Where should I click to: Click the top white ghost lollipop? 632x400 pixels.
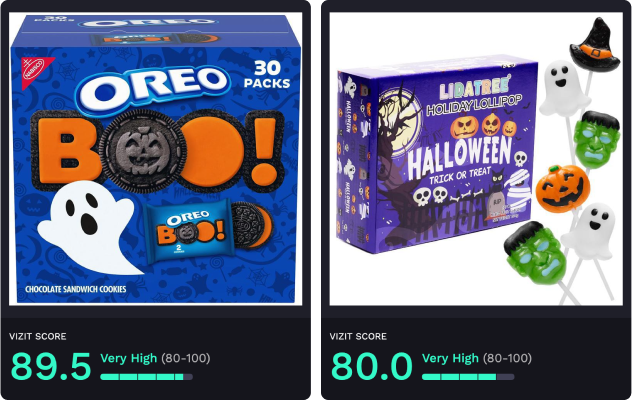tap(563, 88)
